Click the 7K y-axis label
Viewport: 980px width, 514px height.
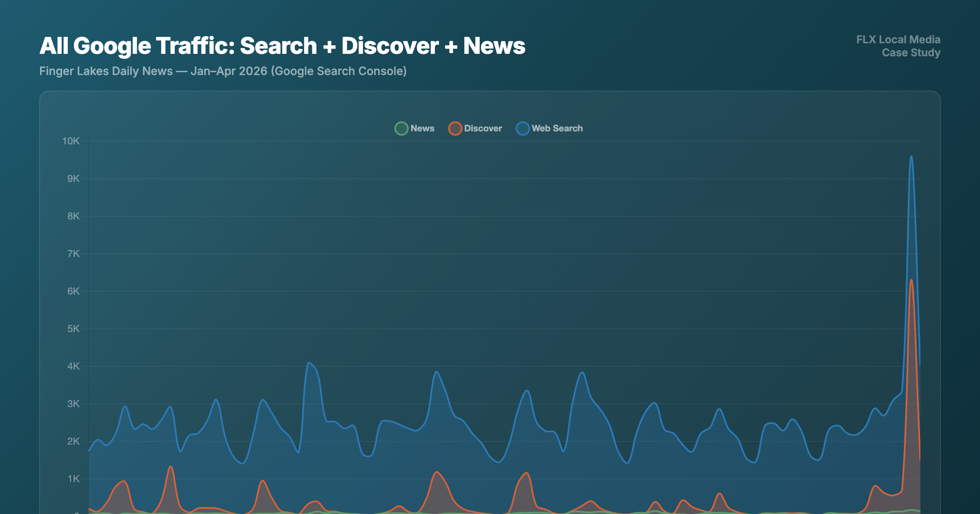[x=73, y=254]
